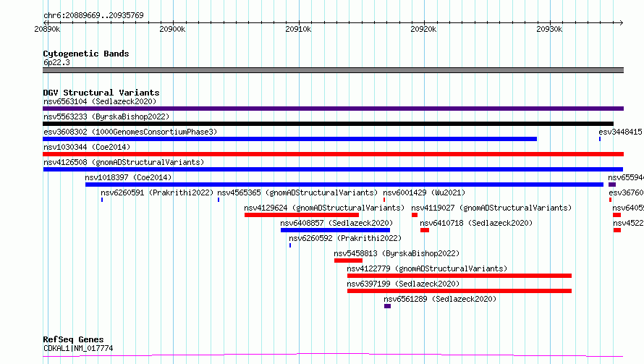This screenshot has height=364, width=644.
Task: Click the esv3608302 (1000GenomesConsortiumPhase3) label
Action: click(130, 132)
